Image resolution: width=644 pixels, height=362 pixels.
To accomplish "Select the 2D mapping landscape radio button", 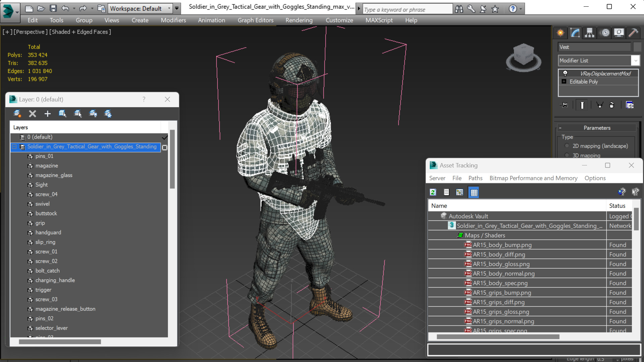I will (x=567, y=146).
